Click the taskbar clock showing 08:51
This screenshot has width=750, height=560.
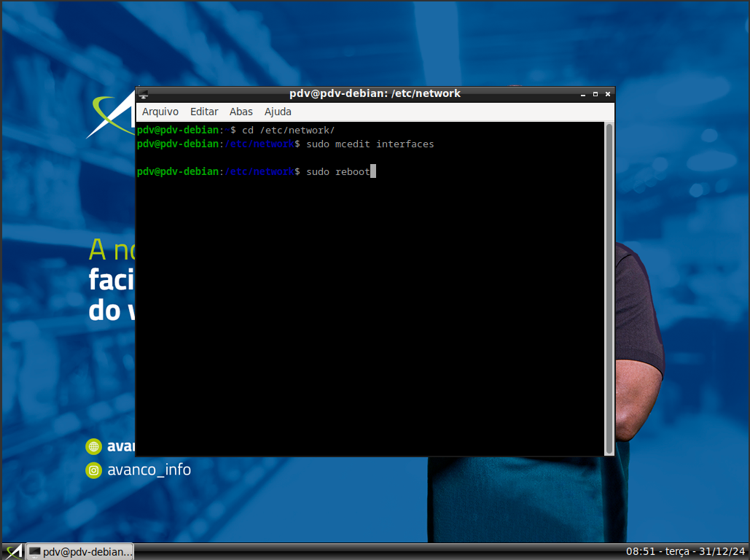click(686, 551)
